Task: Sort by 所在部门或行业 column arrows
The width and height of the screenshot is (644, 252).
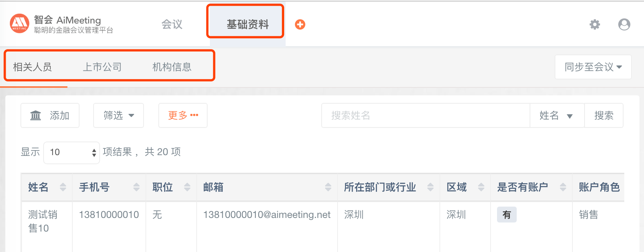Action: click(x=430, y=187)
